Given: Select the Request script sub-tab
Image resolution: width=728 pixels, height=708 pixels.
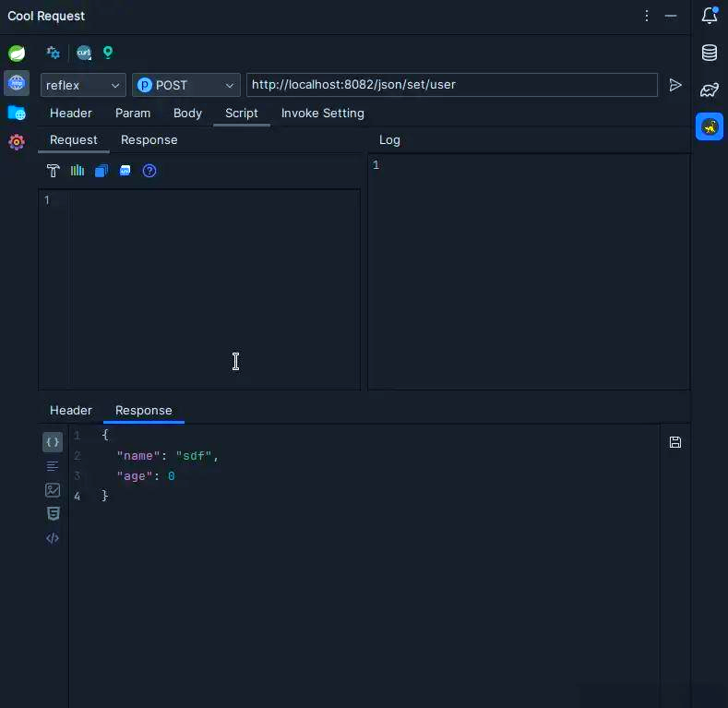Looking at the screenshot, I should tap(74, 139).
